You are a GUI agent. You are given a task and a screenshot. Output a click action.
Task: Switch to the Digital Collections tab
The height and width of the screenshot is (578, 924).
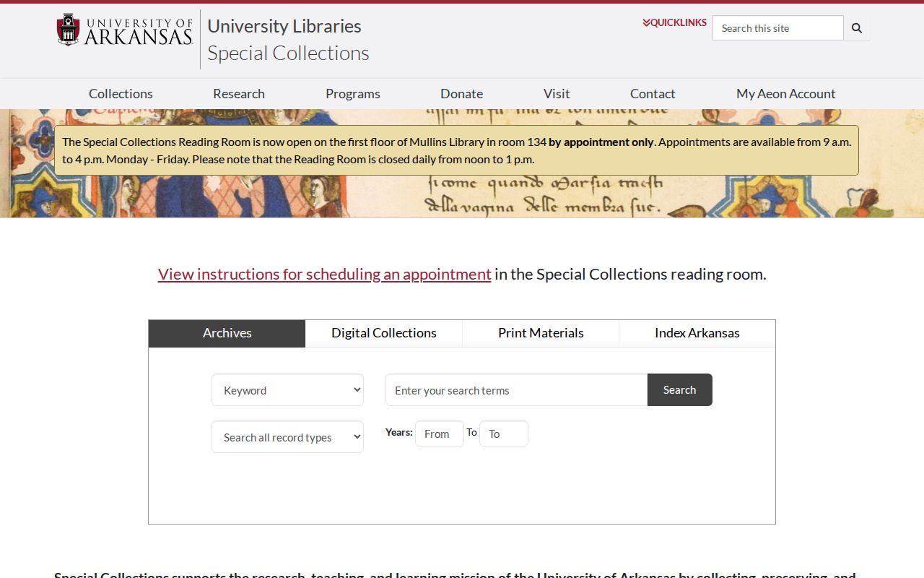384,333
